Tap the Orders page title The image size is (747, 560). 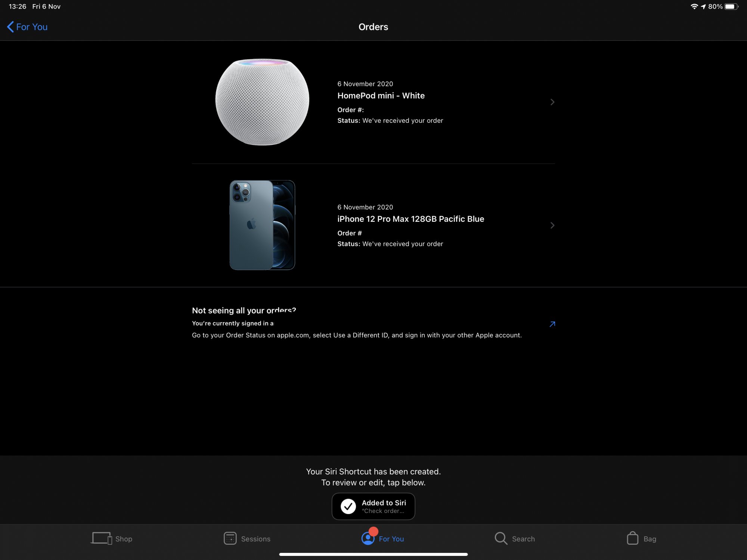click(x=373, y=27)
